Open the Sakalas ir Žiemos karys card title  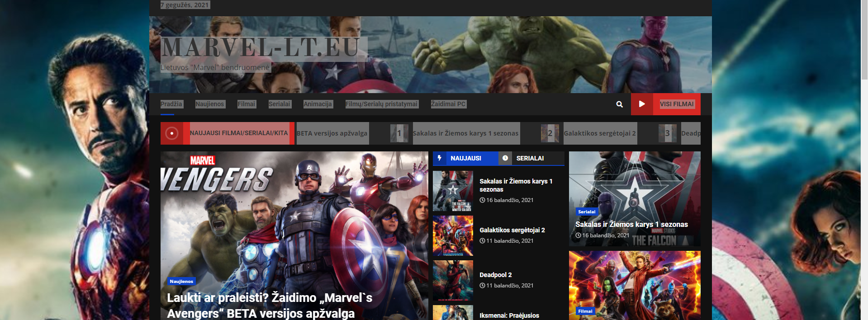pos(631,224)
